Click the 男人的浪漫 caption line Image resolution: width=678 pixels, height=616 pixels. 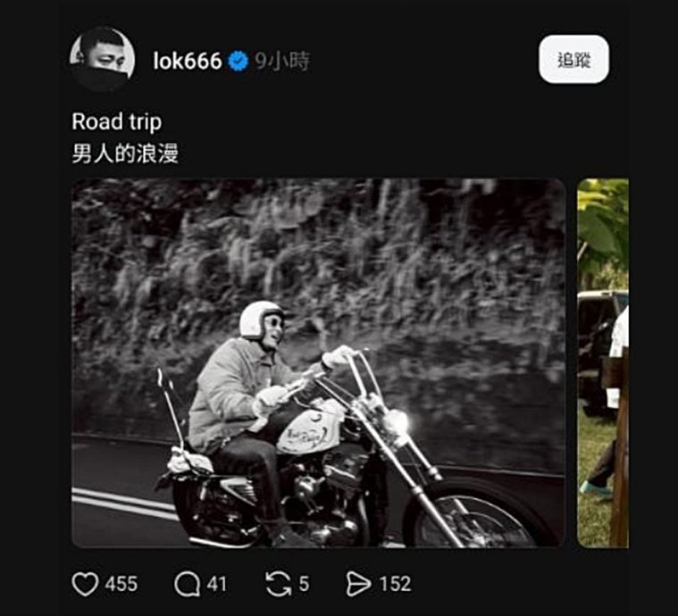[x=125, y=153]
